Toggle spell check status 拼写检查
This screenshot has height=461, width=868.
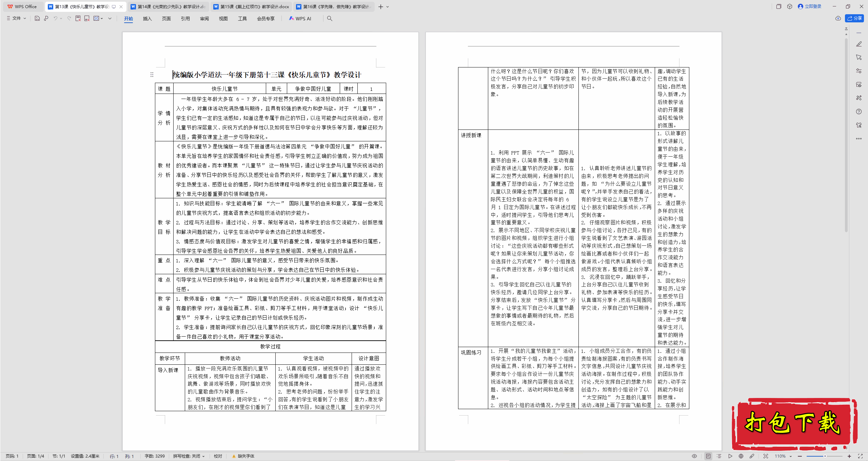point(189,456)
